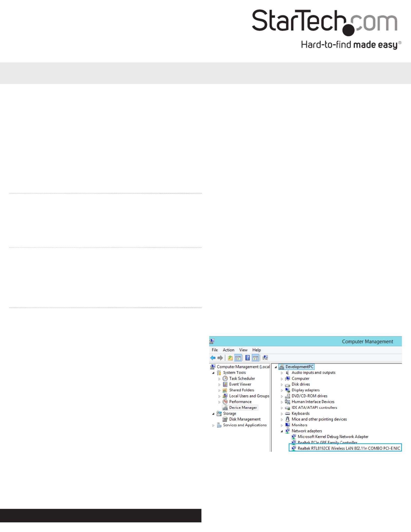Click the Mice and pointing devices icon
Viewport: 411px width, 532px height.
[x=287, y=419]
